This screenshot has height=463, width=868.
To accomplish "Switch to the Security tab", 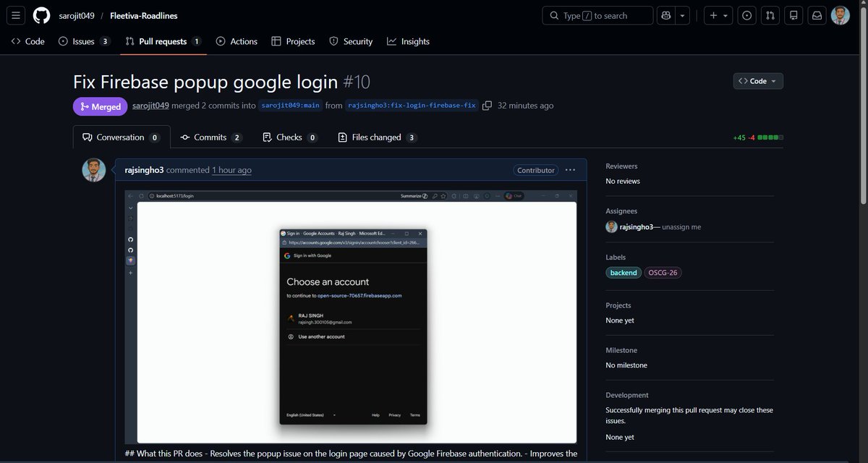I will pyautogui.click(x=351, y=41).
